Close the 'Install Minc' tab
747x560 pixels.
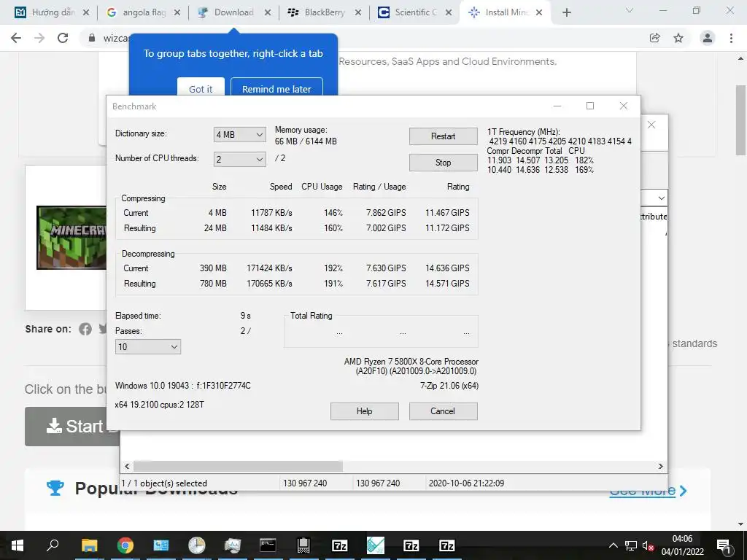coord(539,13)
